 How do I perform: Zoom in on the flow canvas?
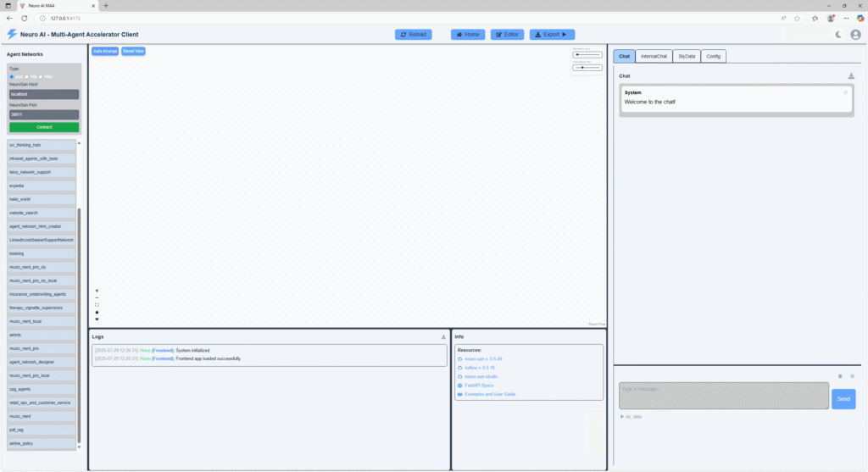[97, 291]
